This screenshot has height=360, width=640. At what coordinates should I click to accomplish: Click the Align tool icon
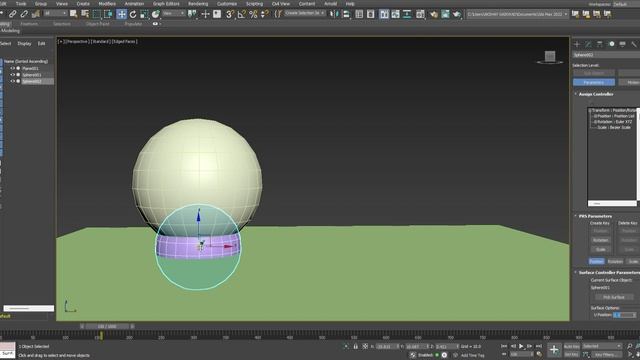[346, 14]
